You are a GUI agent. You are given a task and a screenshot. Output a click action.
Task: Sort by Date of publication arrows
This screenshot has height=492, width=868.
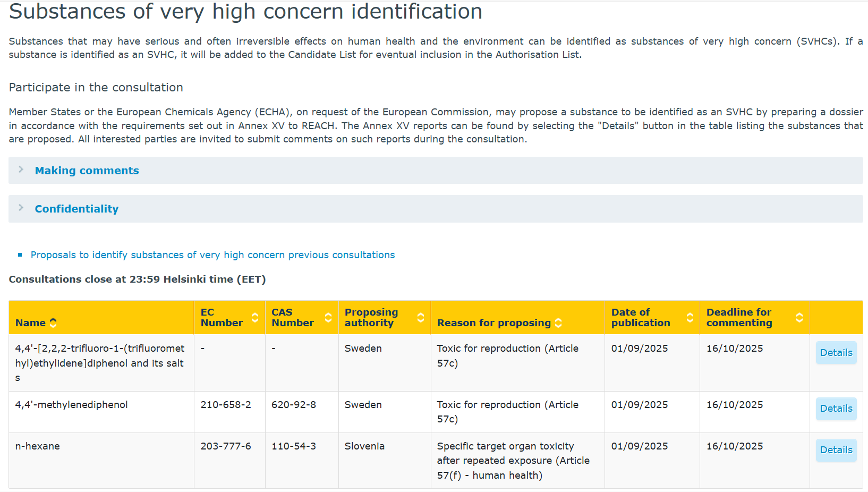tap(690, 317)
